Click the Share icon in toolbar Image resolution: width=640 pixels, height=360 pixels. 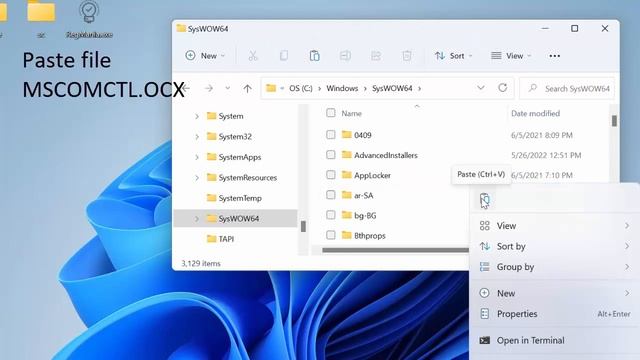point(376,56)
